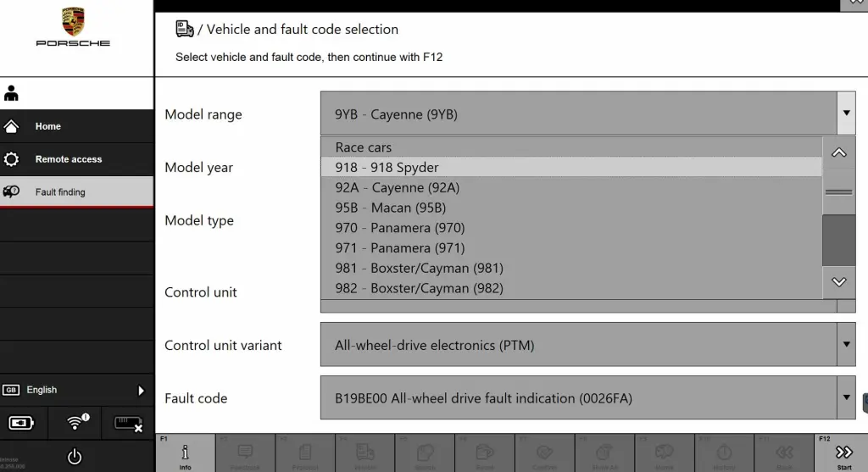Open the Home menu item

click(47, 126)
